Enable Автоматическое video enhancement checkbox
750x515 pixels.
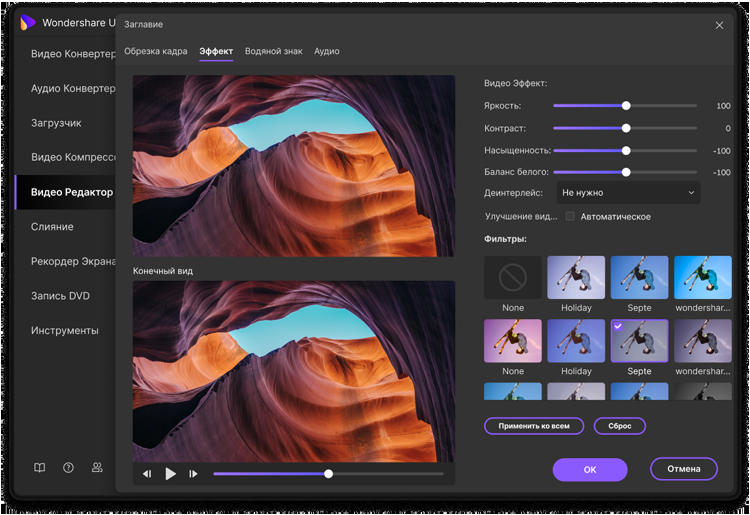click(570, 217)
